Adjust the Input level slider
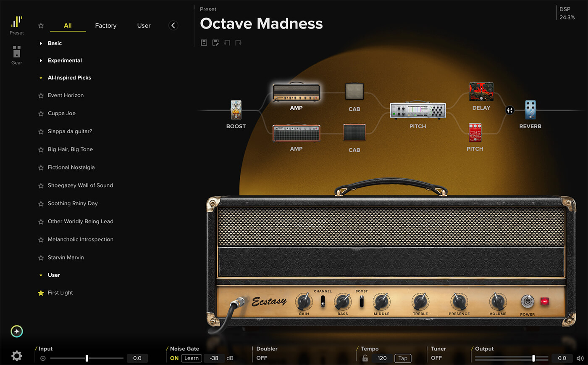 pyautogui.click(x=87, y=358)
